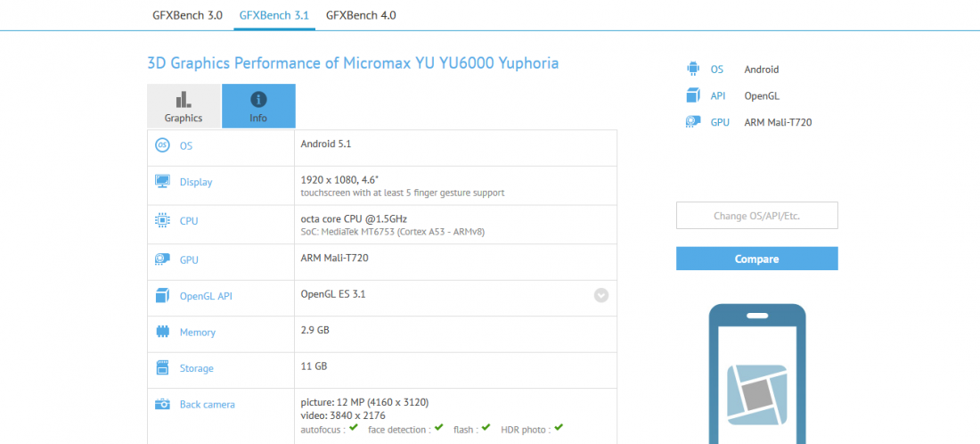Viewport: 980px width, 444px height.
Task: Click the face detection green checkmark
Action: point(437,428)
